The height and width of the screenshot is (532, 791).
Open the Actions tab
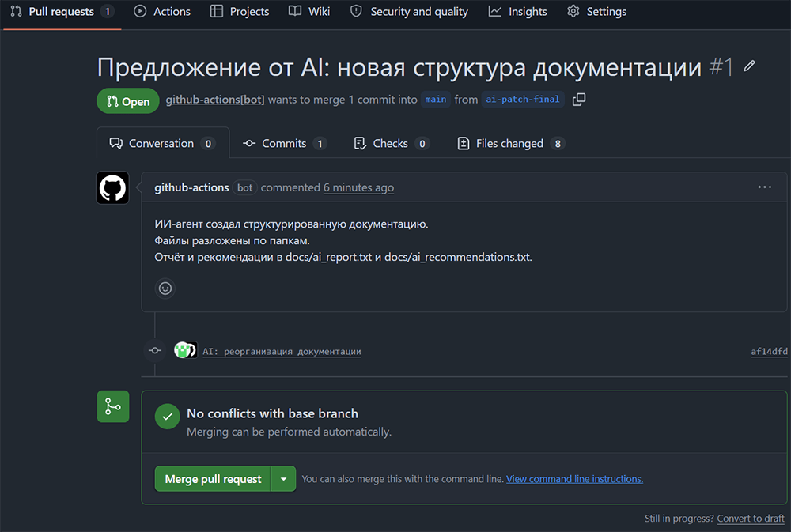(x=162, y=12)
